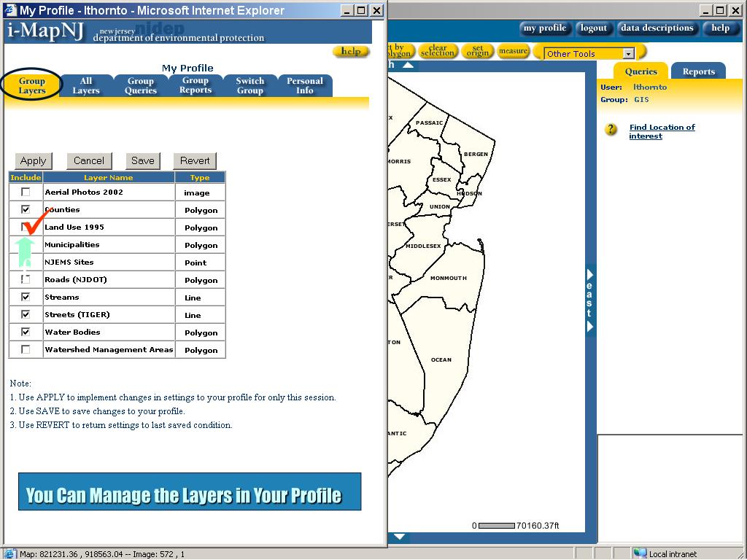
Task: Click the Municipalities layer name
Action: [x=72, y=245]
